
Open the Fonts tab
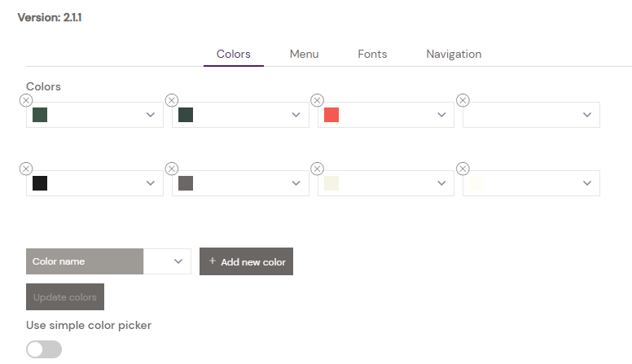[x=372, y=54]
